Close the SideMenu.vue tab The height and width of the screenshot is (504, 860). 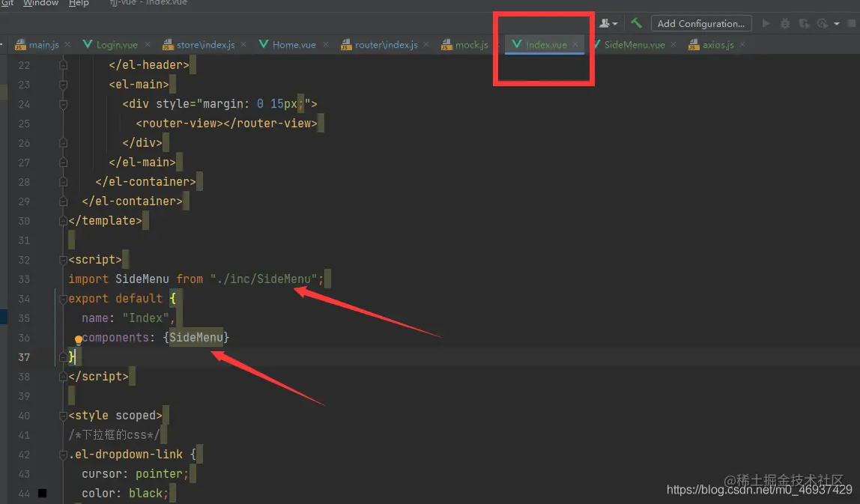[x=673, y=45]
